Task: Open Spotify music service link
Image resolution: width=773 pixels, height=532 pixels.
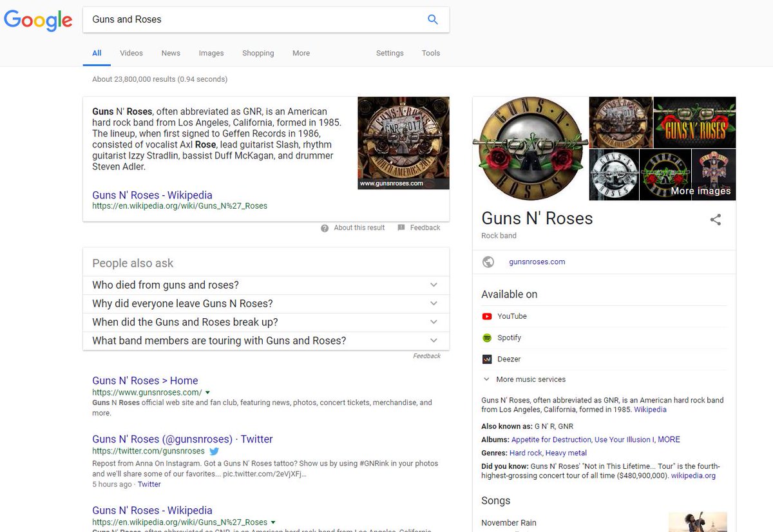Action: click(x=510, y=337)
